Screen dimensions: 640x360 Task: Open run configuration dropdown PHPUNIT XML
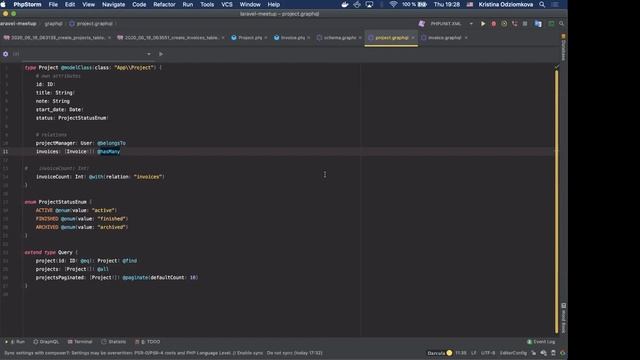[451, 24]
